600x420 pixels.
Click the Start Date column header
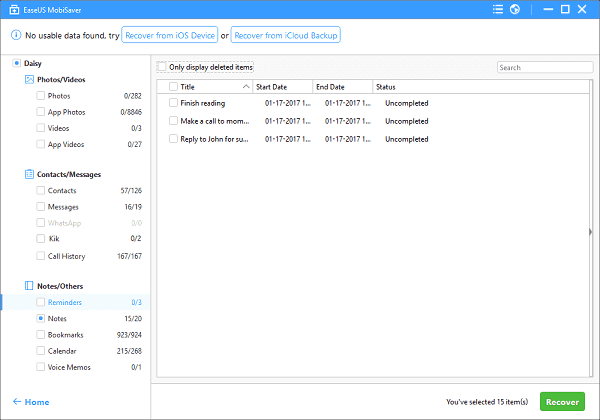283,87
